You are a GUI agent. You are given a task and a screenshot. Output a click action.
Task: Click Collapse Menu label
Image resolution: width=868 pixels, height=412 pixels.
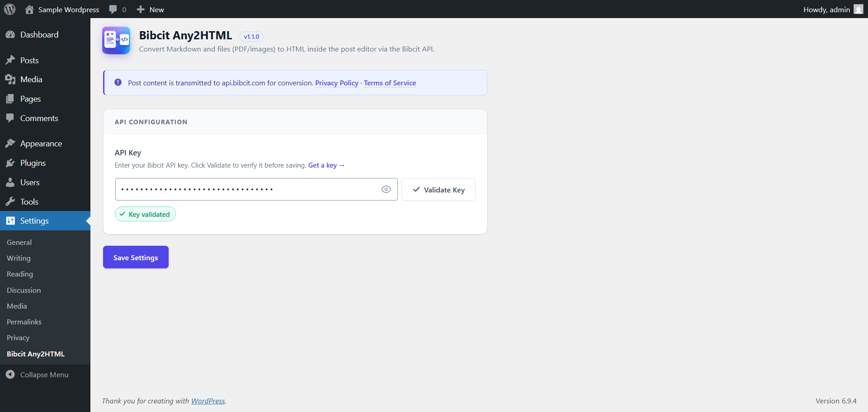[x=44, y=375]
